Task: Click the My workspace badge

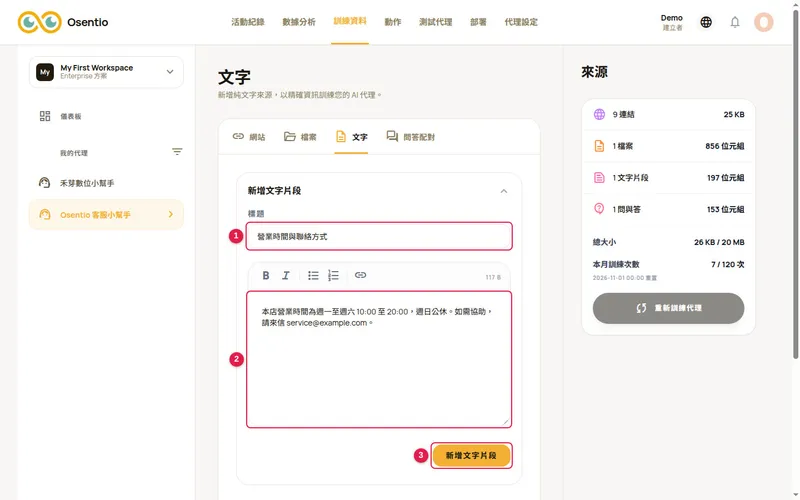Action: (x=45, y=72)
